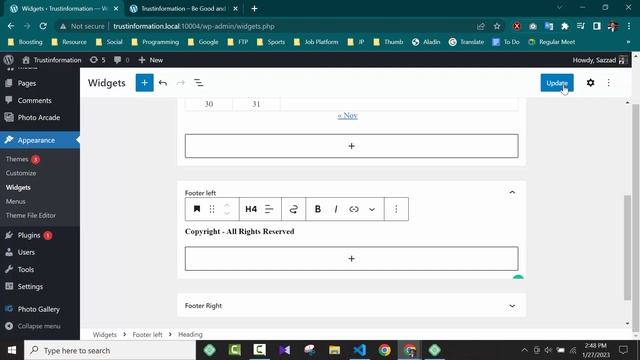Insert a link via toolbar link icon
Viewport: 640px width, 360px height.
[x=353, y=209]
